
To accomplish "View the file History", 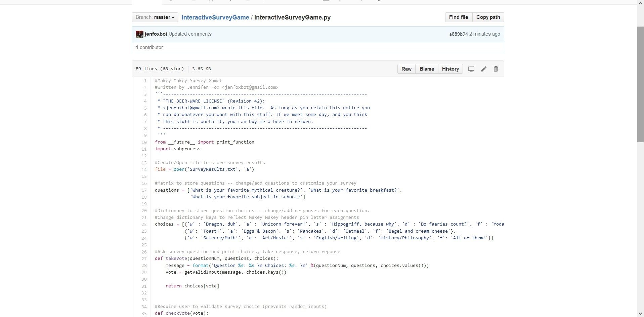I will (450, 69).
